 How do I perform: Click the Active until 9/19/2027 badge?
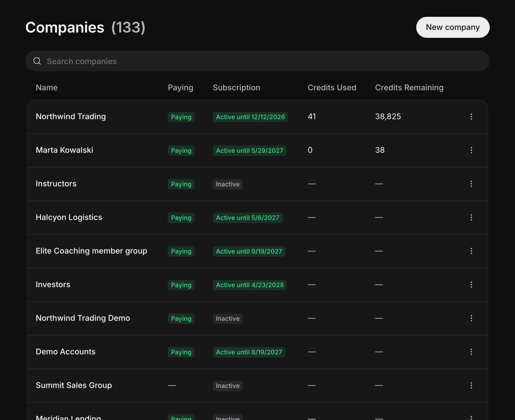coord(249,251)
